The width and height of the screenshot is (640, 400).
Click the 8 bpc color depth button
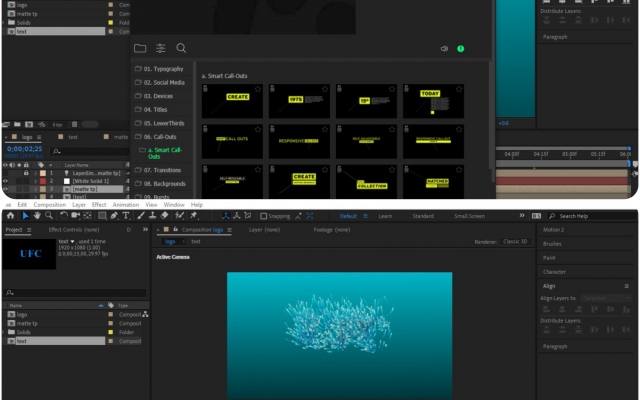[x=58, y=124]
